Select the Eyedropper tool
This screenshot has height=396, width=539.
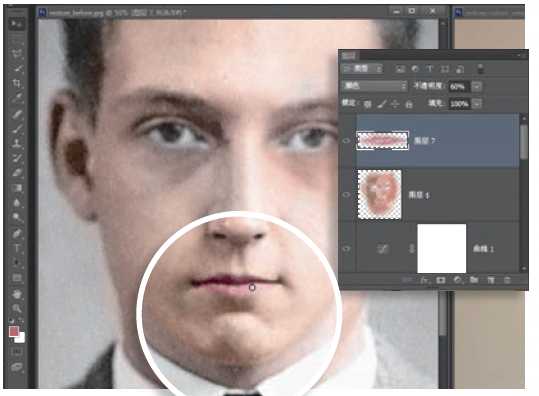point(17,98)
